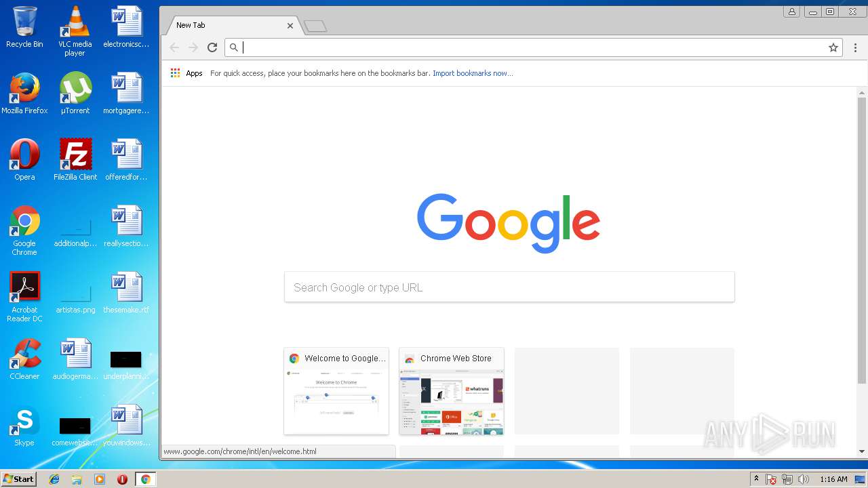This screenshot has height=488, width=868.
Task: Open the Welcome to Google Chrome thumbnail
Action: click(x=336, y=391)
